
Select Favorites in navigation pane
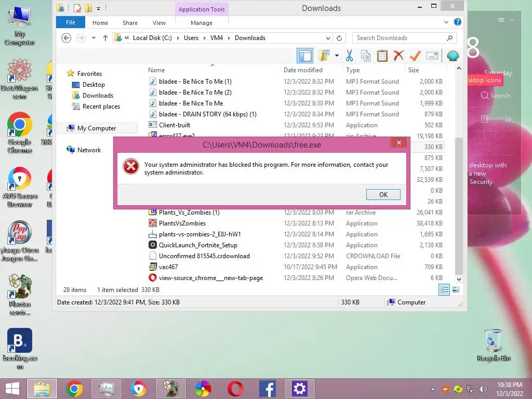point(89,74)
